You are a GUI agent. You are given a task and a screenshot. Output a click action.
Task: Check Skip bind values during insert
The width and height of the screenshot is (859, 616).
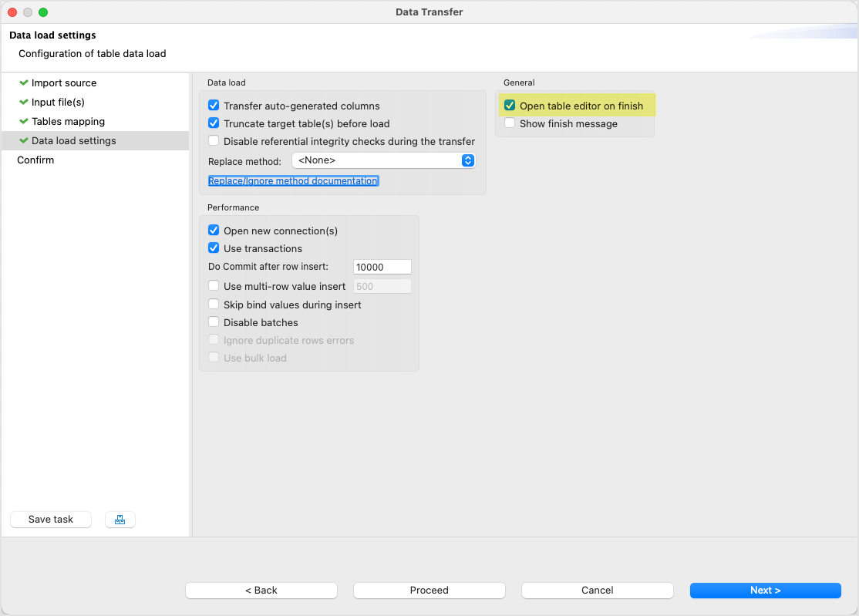(x=214, y=304)
